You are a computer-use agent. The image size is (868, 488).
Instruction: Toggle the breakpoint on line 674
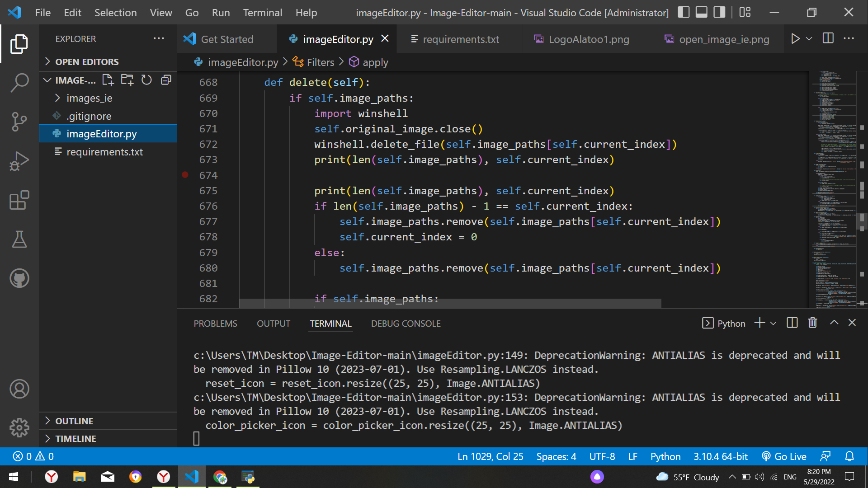[185, 175]
